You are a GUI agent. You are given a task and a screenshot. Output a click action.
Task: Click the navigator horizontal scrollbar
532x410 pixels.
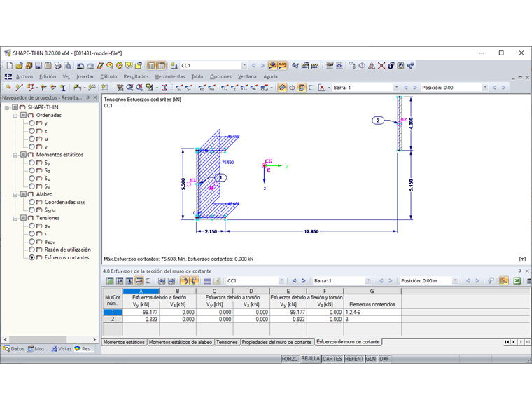click(x=50, y=339)
